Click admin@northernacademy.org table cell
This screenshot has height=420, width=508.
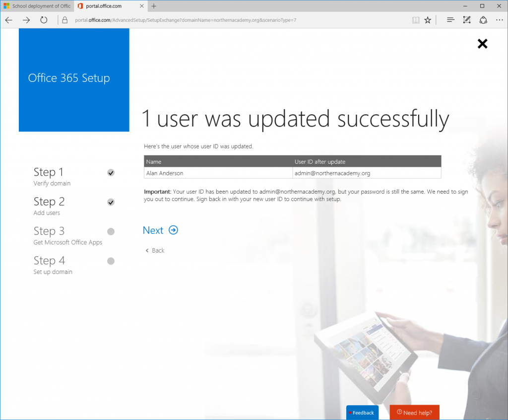coord(367,173)
